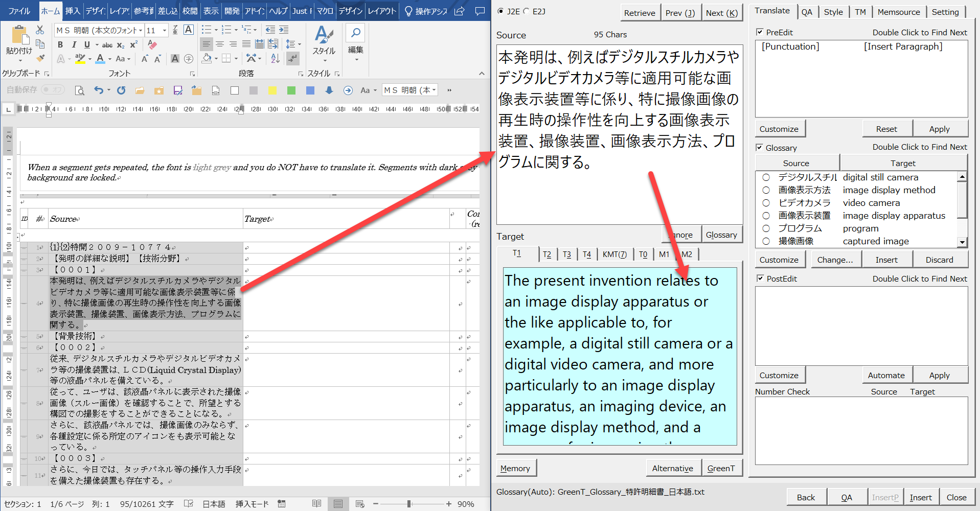Click the Sort A-Z icon
Image resolution: width=980 pixels, height=511 pixels.
tap(275, 59)
